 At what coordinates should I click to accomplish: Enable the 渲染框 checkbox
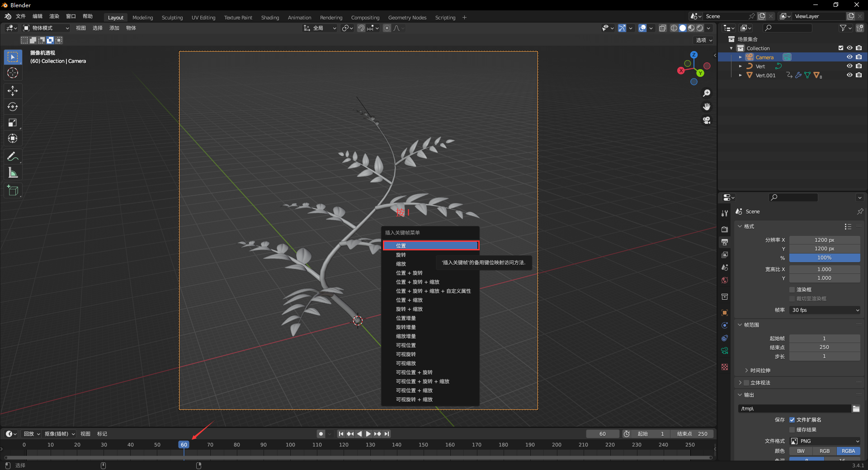coord(792,290)
